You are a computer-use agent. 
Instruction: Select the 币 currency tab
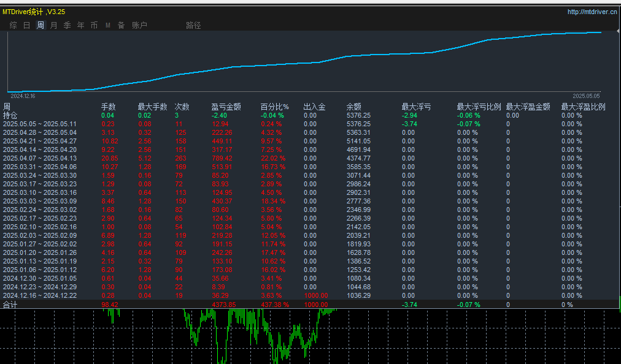tap(94, 25)
